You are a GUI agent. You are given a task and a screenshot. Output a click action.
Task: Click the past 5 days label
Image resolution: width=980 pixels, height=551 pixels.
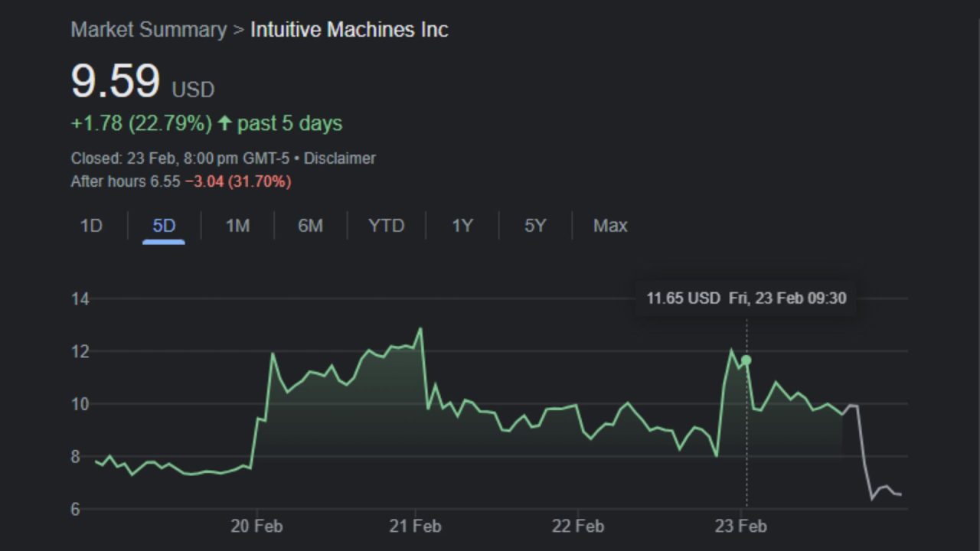point(289,123)
